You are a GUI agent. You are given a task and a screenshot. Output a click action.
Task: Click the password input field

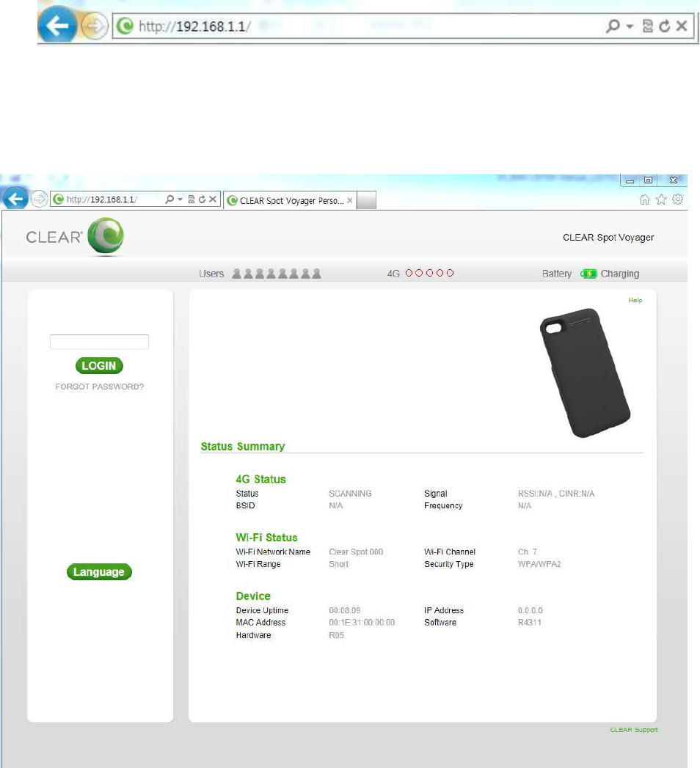100,341
